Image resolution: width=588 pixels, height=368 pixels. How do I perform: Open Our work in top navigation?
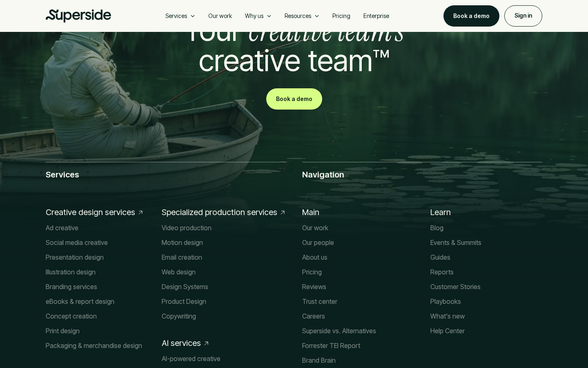pos(220,16)
